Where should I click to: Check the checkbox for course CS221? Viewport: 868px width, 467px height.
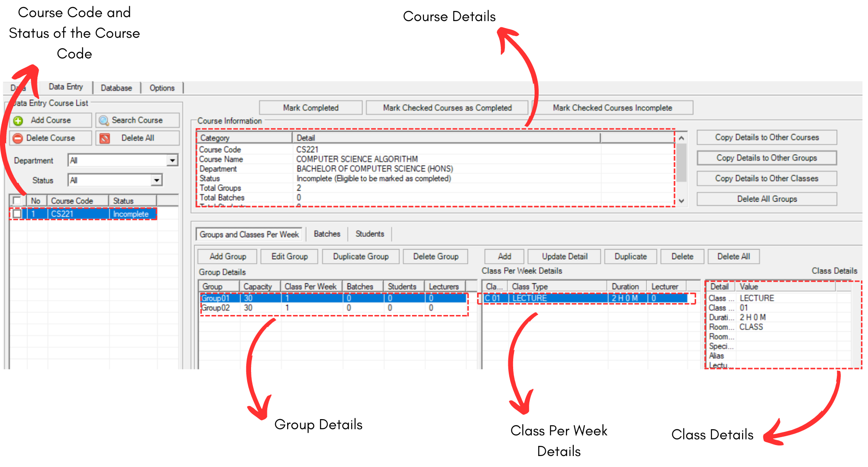tap(17, 214)
